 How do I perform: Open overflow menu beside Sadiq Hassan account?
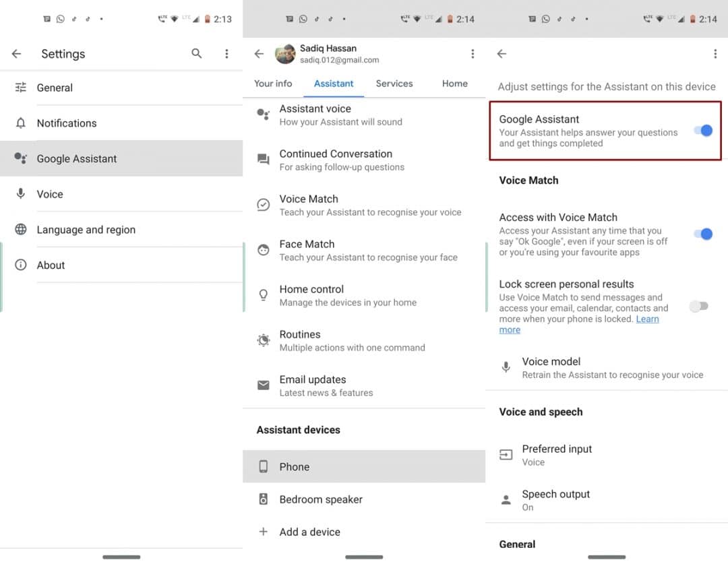click(x=473, y=54)
